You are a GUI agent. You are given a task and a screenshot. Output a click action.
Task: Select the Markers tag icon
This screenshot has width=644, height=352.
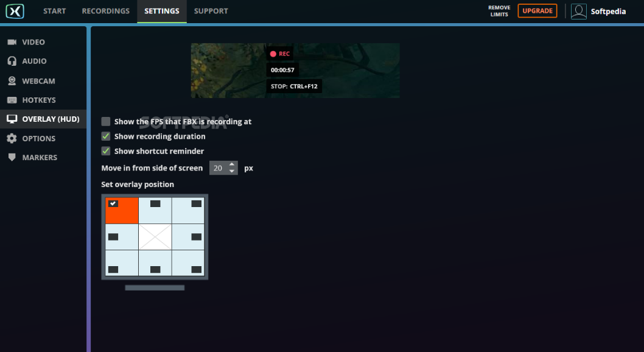12,157
